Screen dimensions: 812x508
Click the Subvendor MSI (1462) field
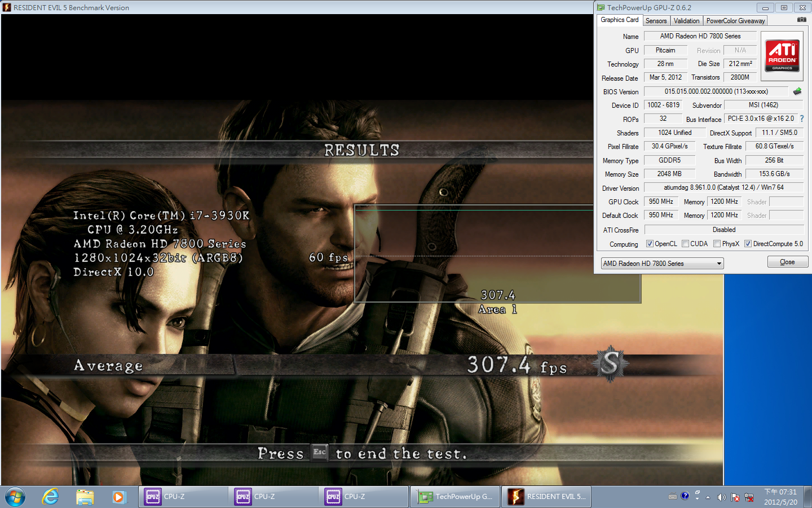click(x=764, y=105)
